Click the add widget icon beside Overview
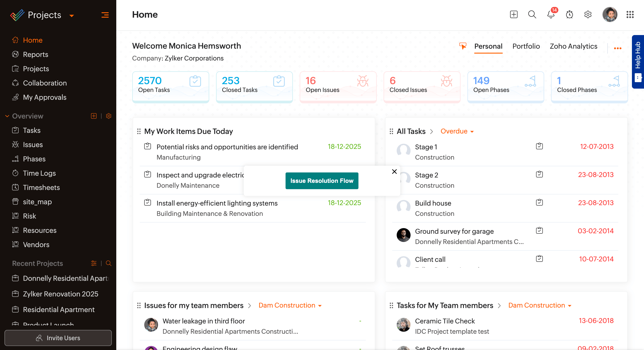The width and height of the screenshot is (644, 350). click(x=94, y=116)
